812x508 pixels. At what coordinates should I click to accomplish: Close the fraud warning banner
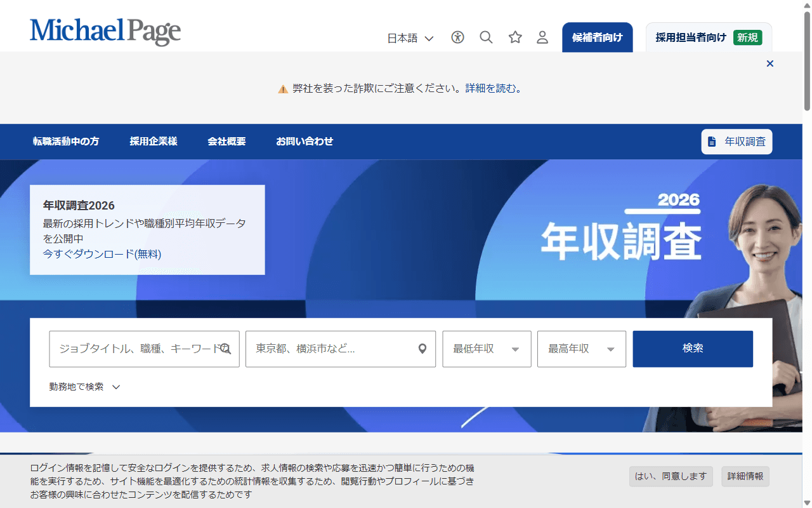pos(770,63)
